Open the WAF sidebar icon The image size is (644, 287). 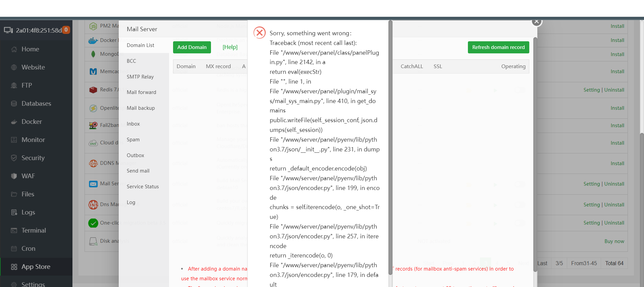pos(14,176)
